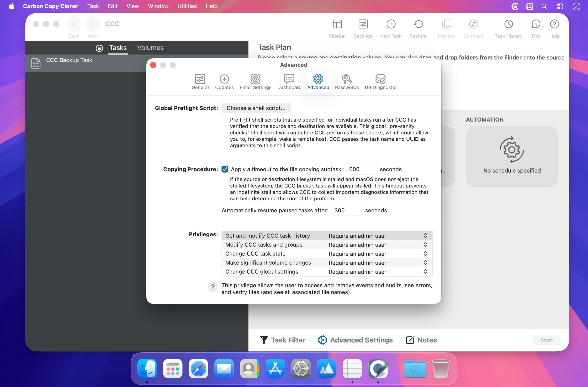Open Advanced Settings at the window bottom

click(355, 340)
